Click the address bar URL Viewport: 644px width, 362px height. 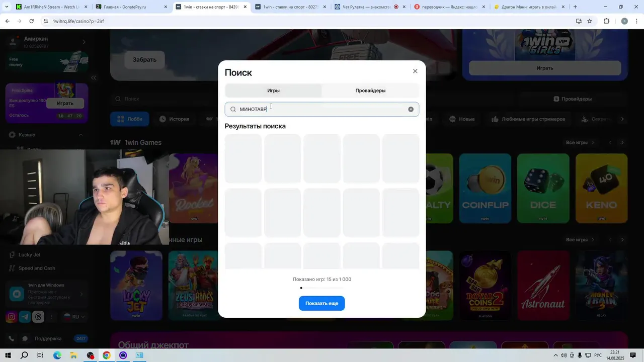78,21
